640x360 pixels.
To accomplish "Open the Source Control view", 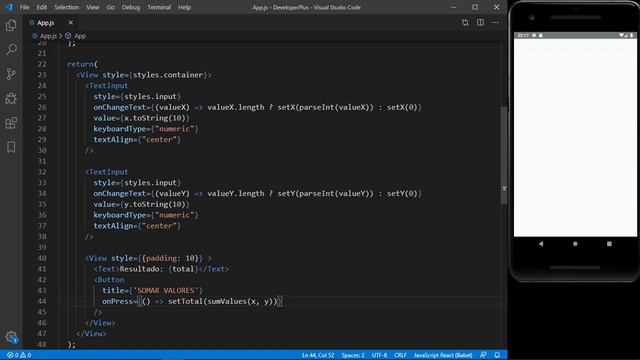I will [x=11, y=74].
